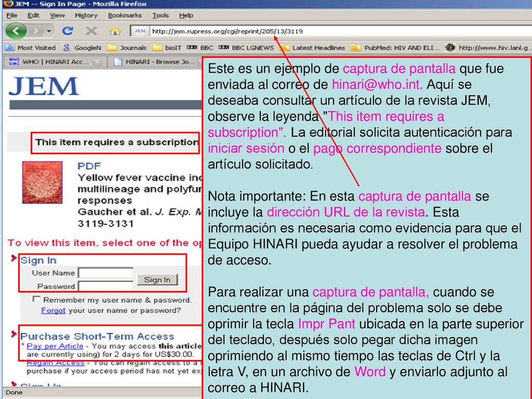532x399 pixels.
Task: Open the History menu
Action: (x=86, y=15)
